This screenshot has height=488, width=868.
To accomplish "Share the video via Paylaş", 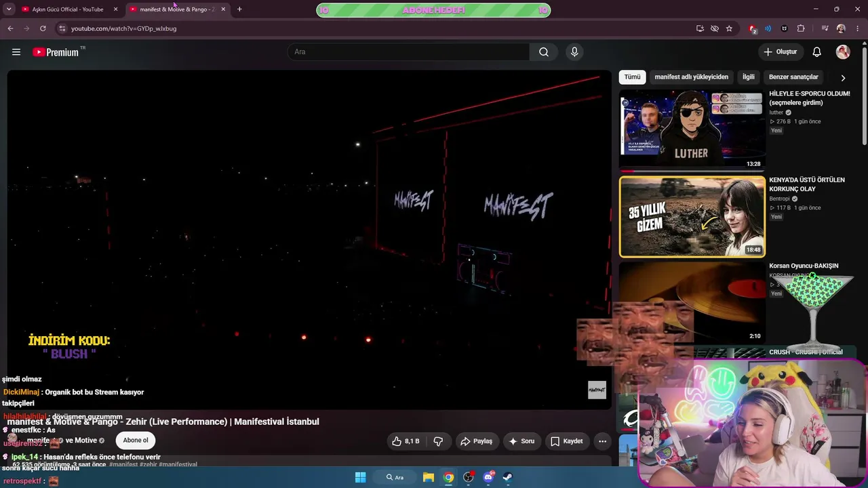I will click(476, 441).
